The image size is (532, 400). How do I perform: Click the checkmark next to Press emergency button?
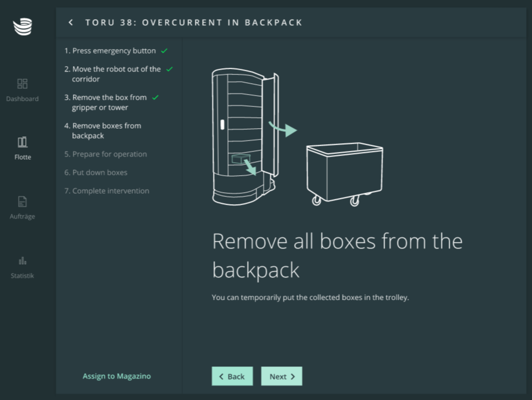[164, 51]
